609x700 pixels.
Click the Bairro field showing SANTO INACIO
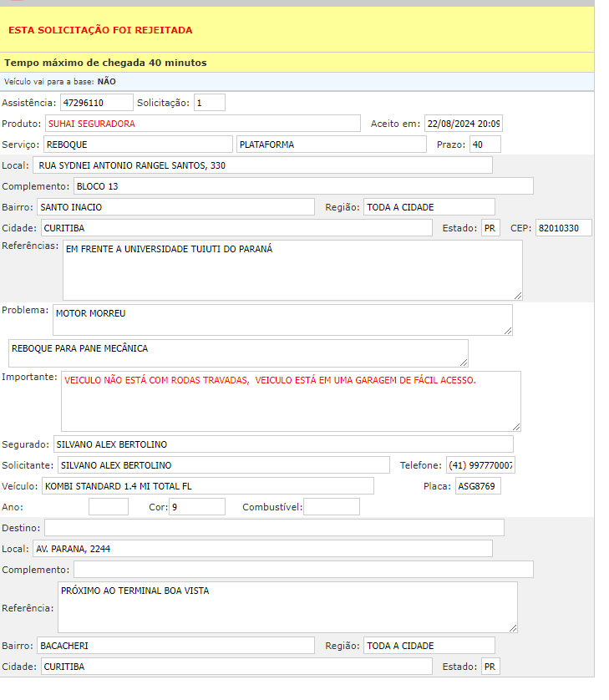pos(175,207)
